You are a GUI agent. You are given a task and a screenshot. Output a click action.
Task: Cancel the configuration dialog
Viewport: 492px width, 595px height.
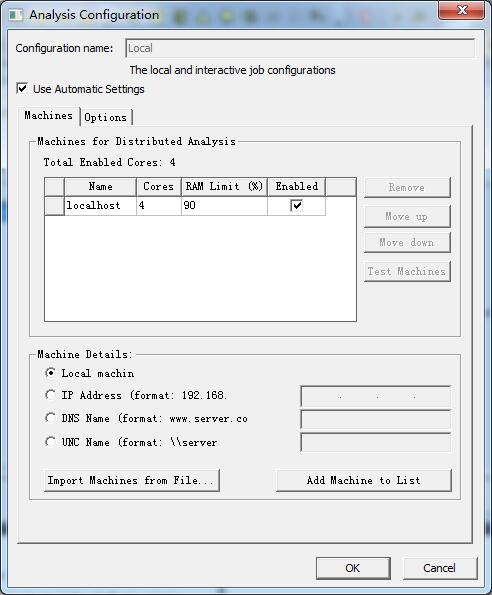coord(440,568)
